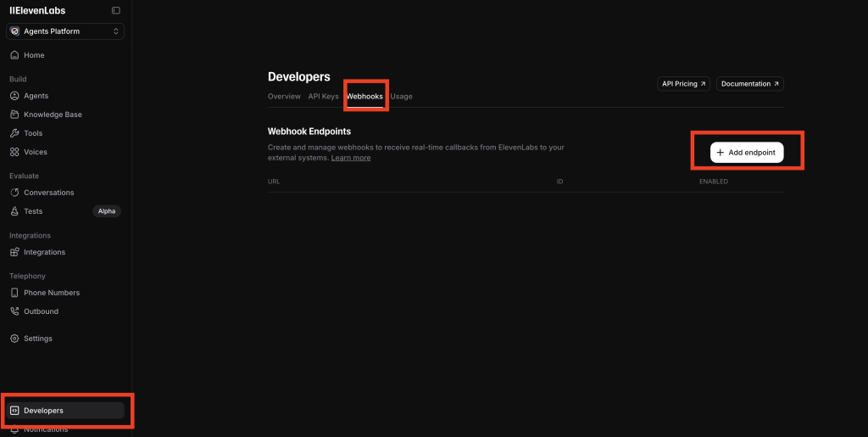Switch to the API Keys tab

(x=323, y=97)
